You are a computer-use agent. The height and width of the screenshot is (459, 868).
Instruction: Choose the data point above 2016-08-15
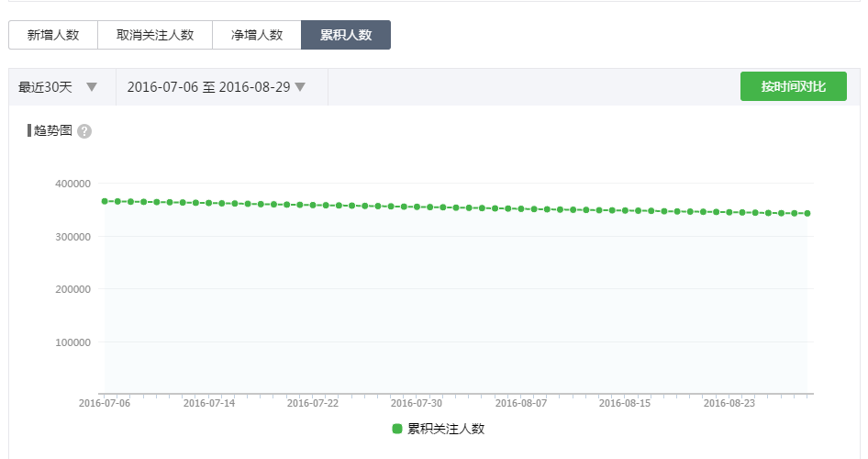[x=625, y=210]
